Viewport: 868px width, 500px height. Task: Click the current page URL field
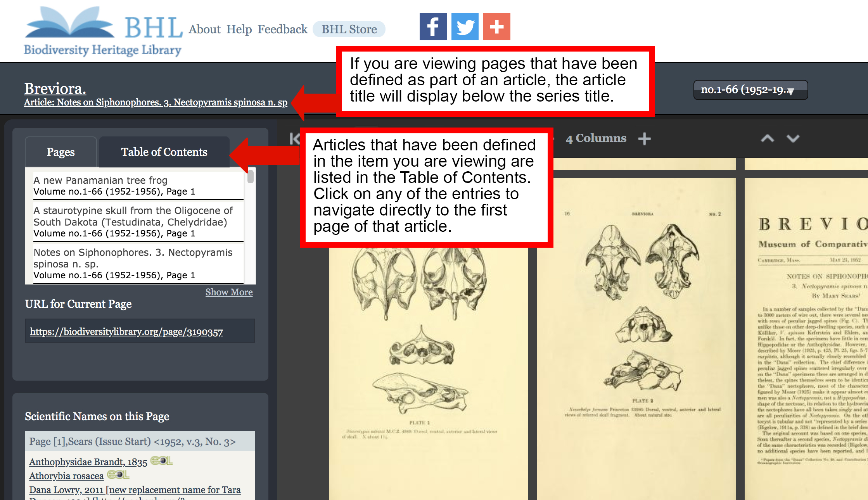coord(140,331)
